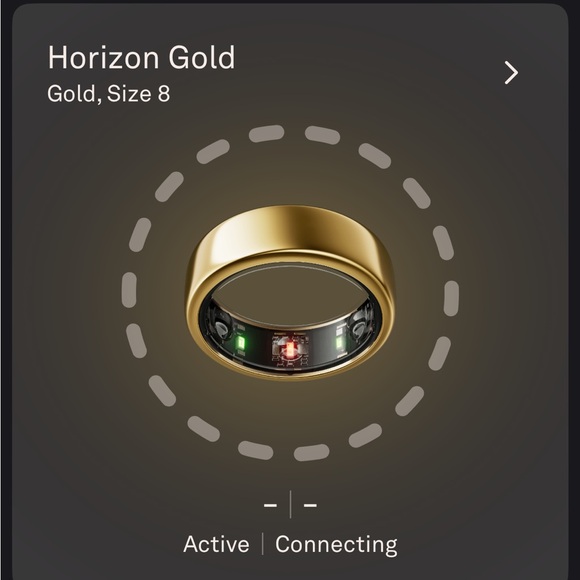Image resolution: width=580 pixels, height=580 pixels.
Task: Click the left dash placeholder above Active
Action: (x=270, y=505)
